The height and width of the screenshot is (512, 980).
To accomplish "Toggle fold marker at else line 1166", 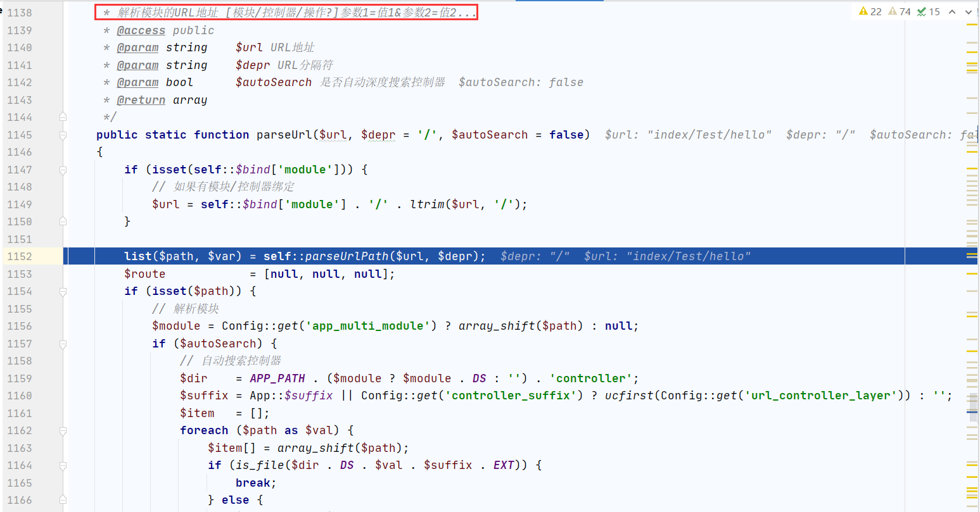I will coord(63,500).
